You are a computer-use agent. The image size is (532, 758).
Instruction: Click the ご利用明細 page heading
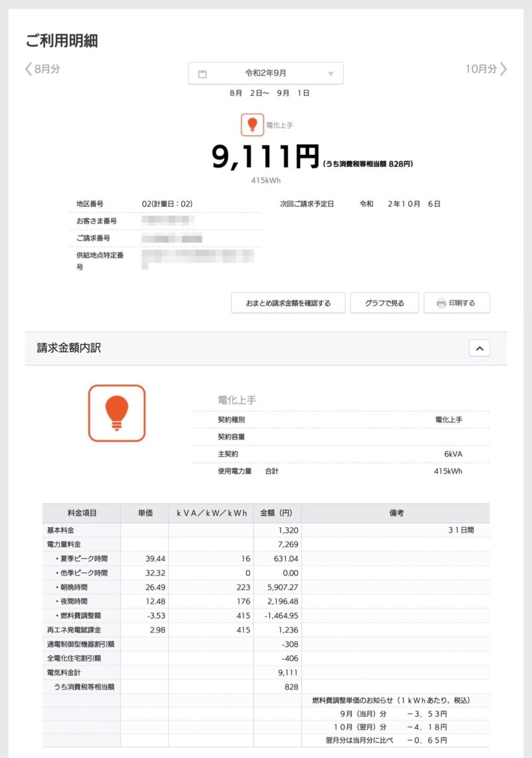(62, 41)
